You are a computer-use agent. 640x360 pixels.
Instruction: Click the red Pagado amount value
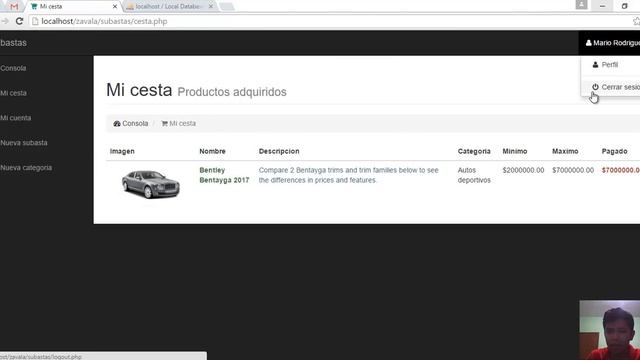(x=621, y=170)
